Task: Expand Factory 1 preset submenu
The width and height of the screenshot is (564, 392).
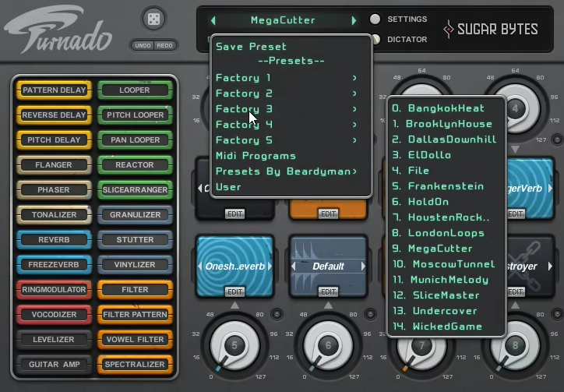Action: pyautogui.click(x=287, y=78)
